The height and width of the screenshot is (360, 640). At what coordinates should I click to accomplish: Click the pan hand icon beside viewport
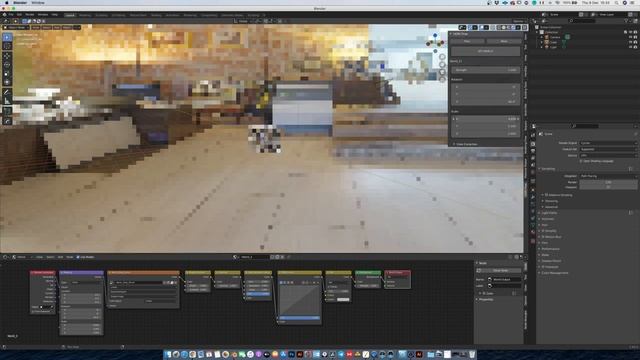442,65
